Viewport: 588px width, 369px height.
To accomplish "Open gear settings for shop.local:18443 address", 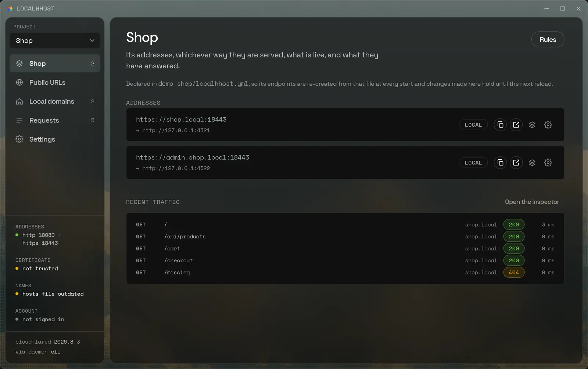I will point(548,125).
